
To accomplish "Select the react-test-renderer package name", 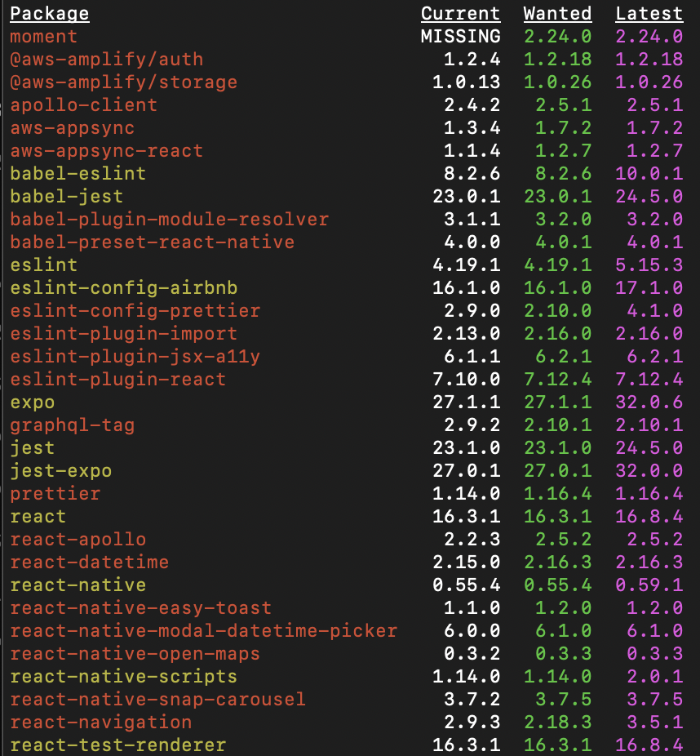I will click(117, 745).
